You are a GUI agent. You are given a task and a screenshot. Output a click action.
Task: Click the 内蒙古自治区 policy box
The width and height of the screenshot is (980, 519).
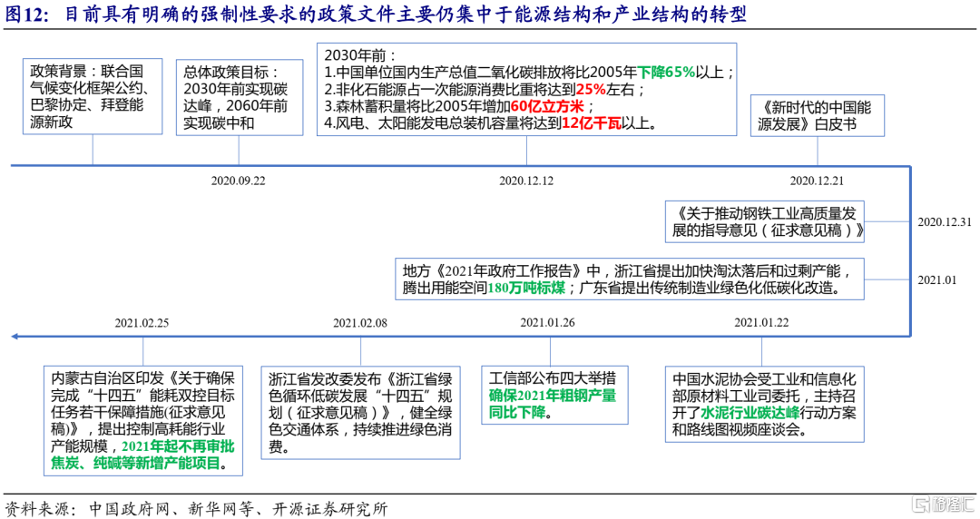coord(144,420)
